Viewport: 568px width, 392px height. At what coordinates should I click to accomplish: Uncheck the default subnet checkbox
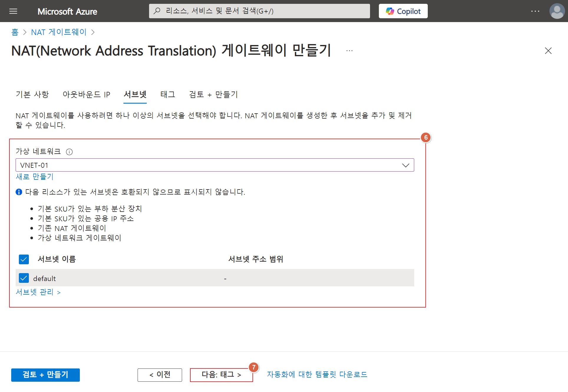24,278
